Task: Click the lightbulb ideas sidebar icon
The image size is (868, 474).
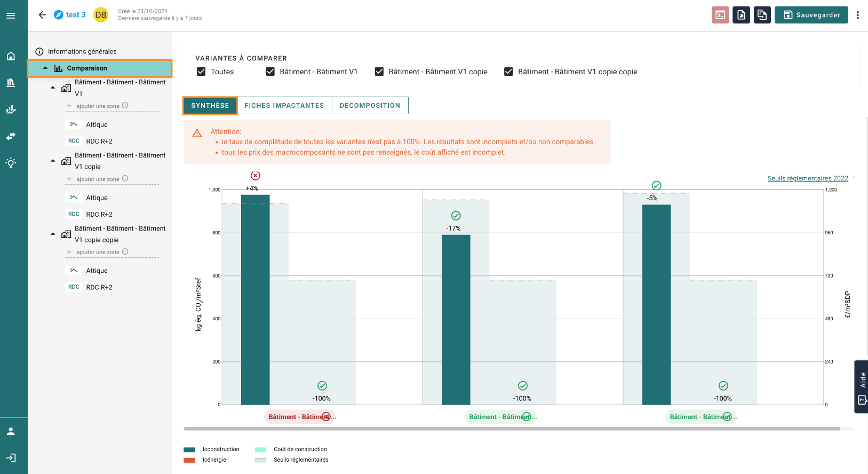Action: pos(11,163)
